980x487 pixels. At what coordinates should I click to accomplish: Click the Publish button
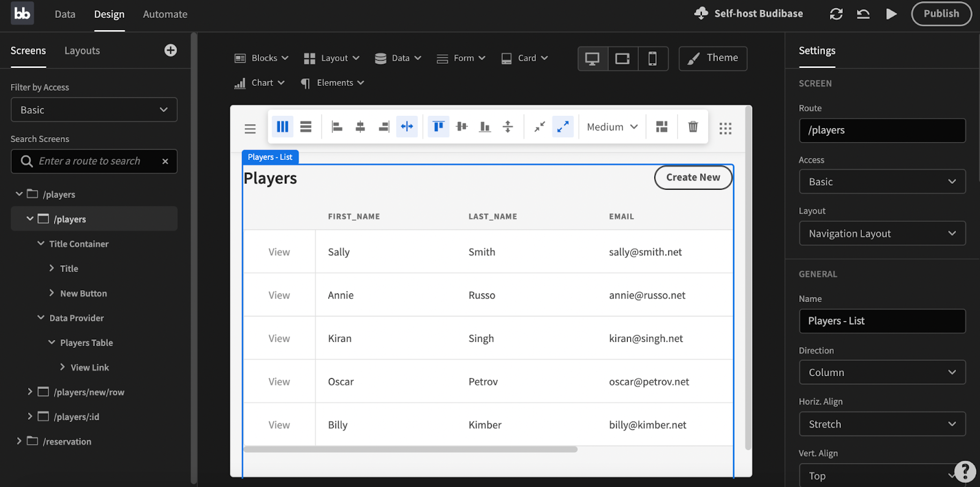click(x=941, y=14)
